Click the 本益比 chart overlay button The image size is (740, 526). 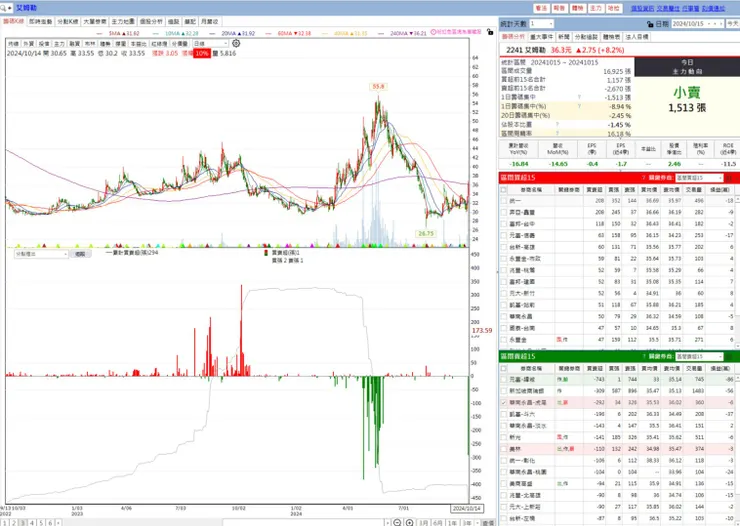click(x=138, y=43)
